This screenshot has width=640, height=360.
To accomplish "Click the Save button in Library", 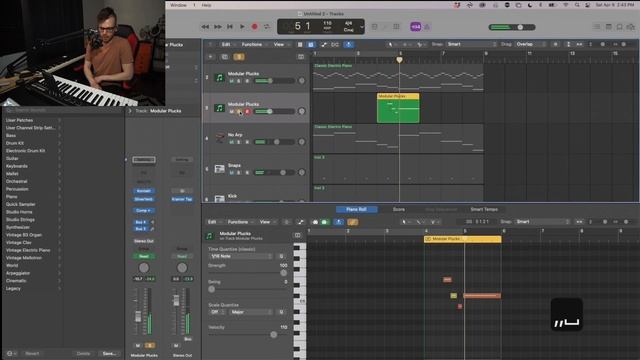I will 109,353.
